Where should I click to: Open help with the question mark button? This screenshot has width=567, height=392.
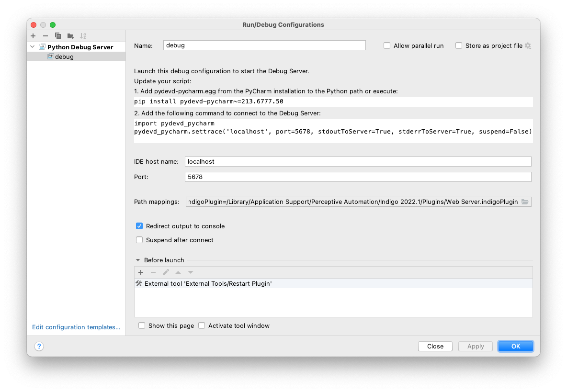(39, 346)
